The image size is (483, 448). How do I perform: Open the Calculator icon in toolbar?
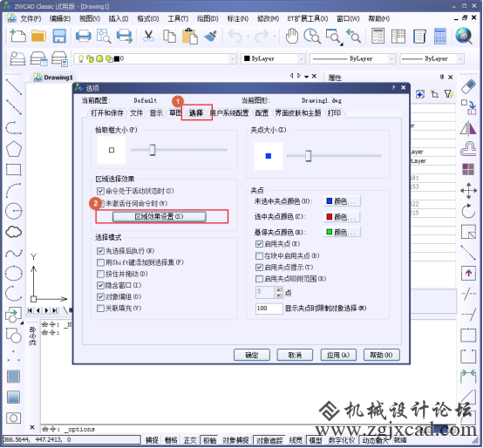pos(440,36)
